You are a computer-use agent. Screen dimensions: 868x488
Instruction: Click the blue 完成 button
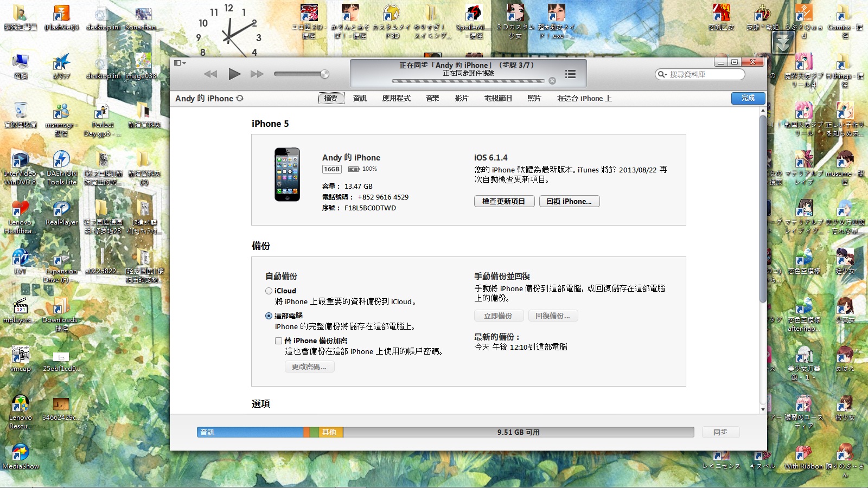pyautogui.click(x=748, y=98)
